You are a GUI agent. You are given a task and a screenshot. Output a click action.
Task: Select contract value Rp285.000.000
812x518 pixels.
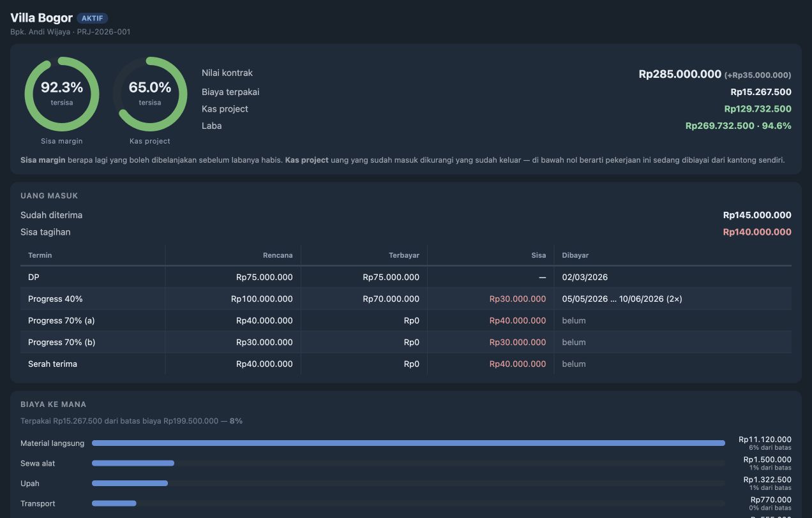(680, 74)
